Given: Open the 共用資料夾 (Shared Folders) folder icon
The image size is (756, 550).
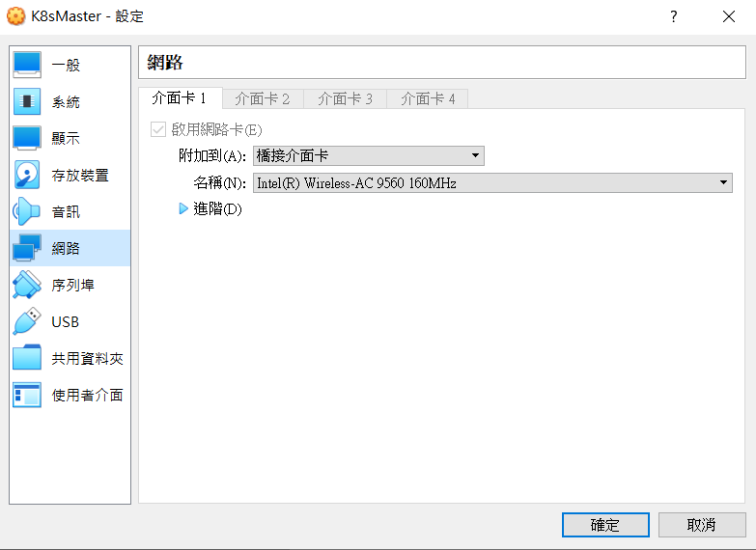Looking at the screenshot, I should [x=27, y=358].
